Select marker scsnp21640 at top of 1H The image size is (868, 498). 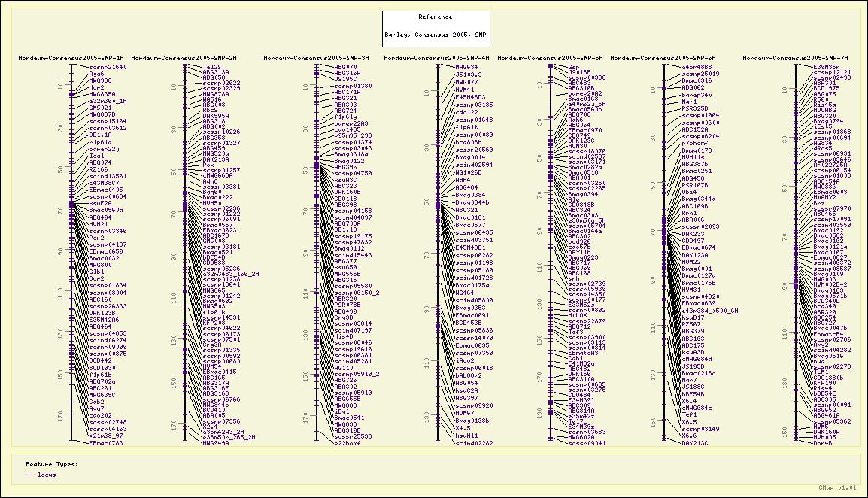point(108,67)
